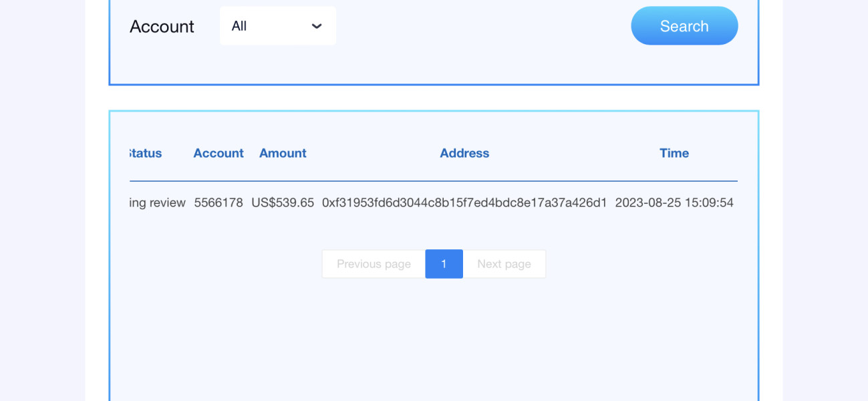The image size is (868, 401).
Task: Click the pending review status cell
Action: (x=158, y=203)
